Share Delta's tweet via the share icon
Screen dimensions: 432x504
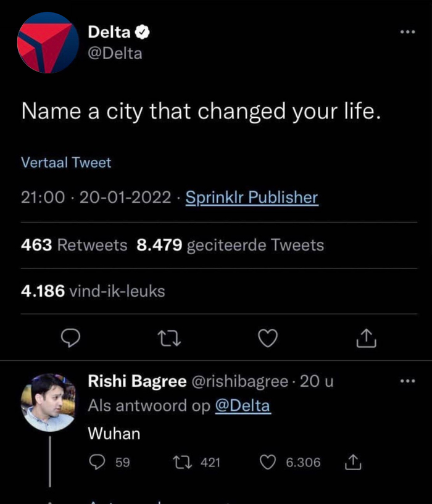[366, 337]
